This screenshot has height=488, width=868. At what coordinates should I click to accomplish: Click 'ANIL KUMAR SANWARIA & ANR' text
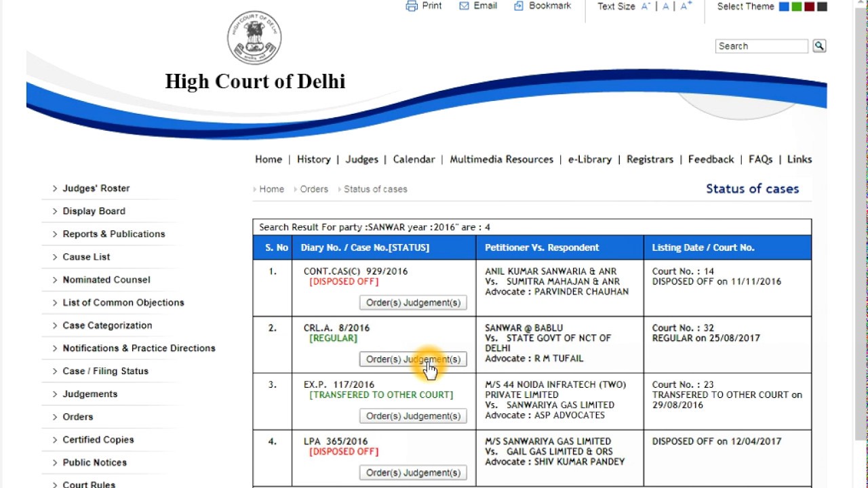coord(551,271)
